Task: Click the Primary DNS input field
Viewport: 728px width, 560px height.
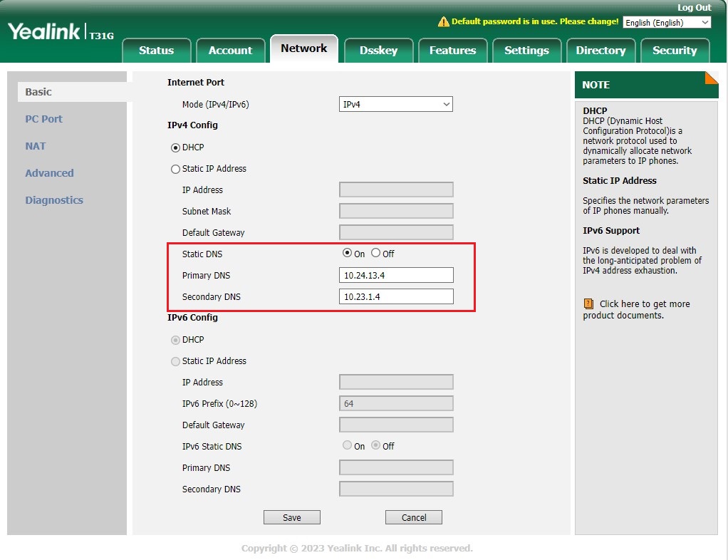Action: [396, 276]
